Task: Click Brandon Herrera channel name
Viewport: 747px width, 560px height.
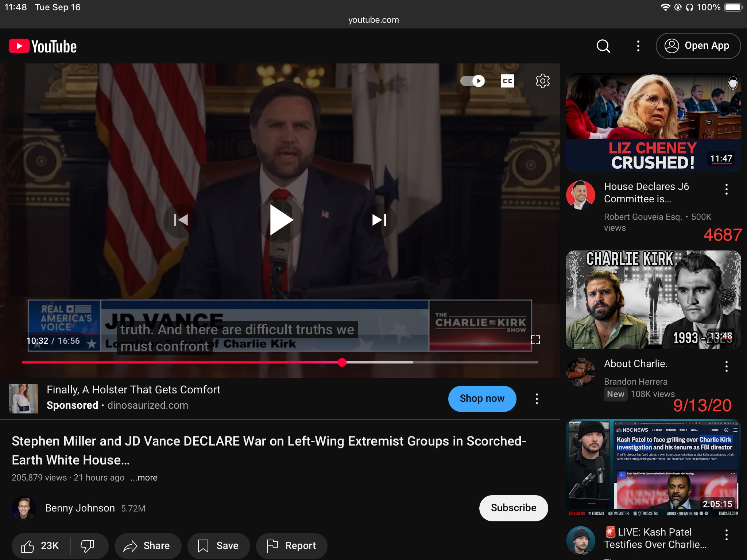Action: coord(636,381)
